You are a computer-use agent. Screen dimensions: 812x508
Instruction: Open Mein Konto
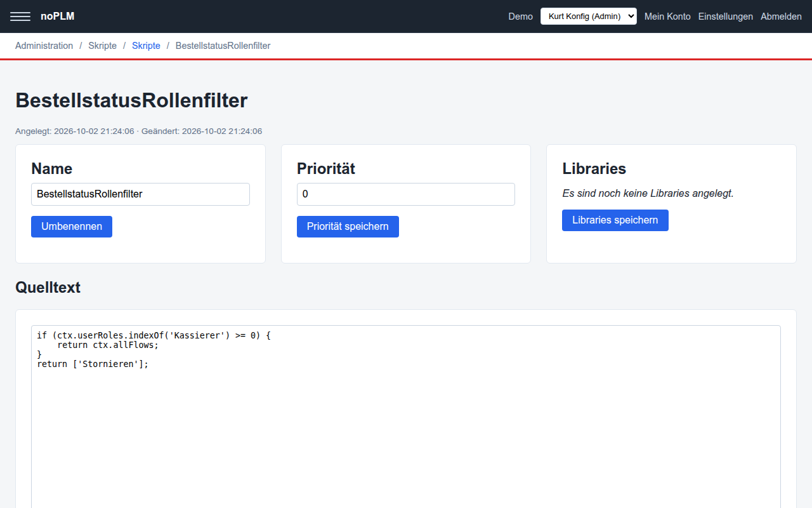tap(667, 17)
